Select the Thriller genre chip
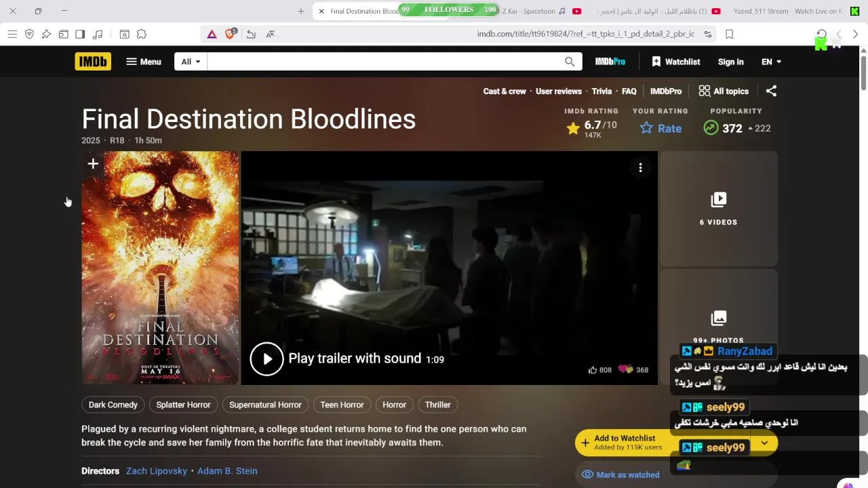This screenshot has width=868, height=488. 438,405
